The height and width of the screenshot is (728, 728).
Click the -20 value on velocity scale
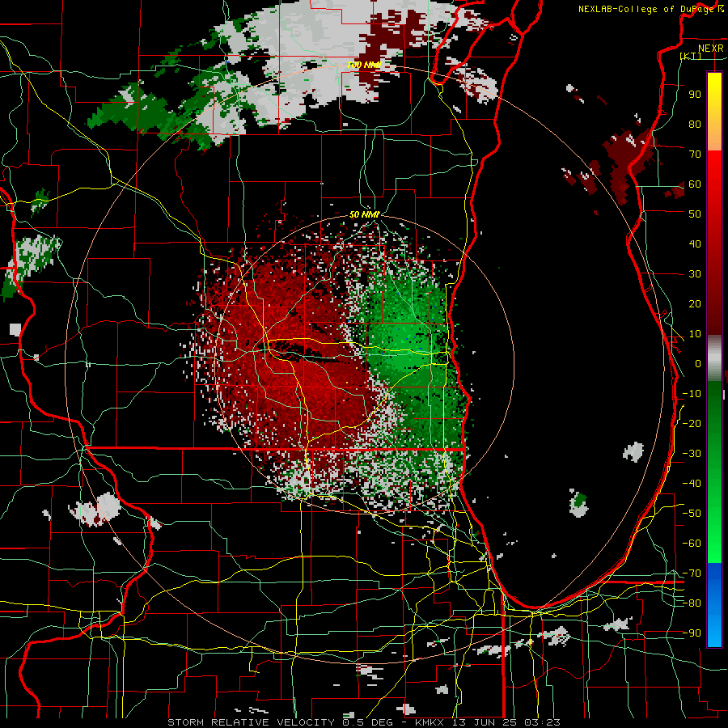click(x=692, y=424)
